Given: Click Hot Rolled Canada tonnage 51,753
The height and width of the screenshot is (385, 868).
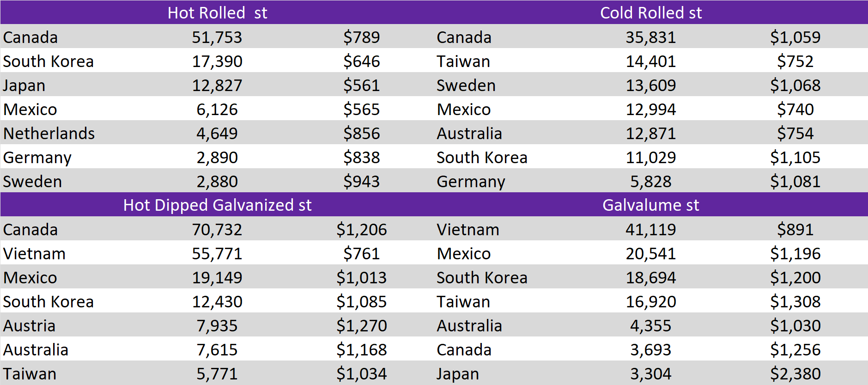Looking at the screenshot, I should tap(217, 37).
